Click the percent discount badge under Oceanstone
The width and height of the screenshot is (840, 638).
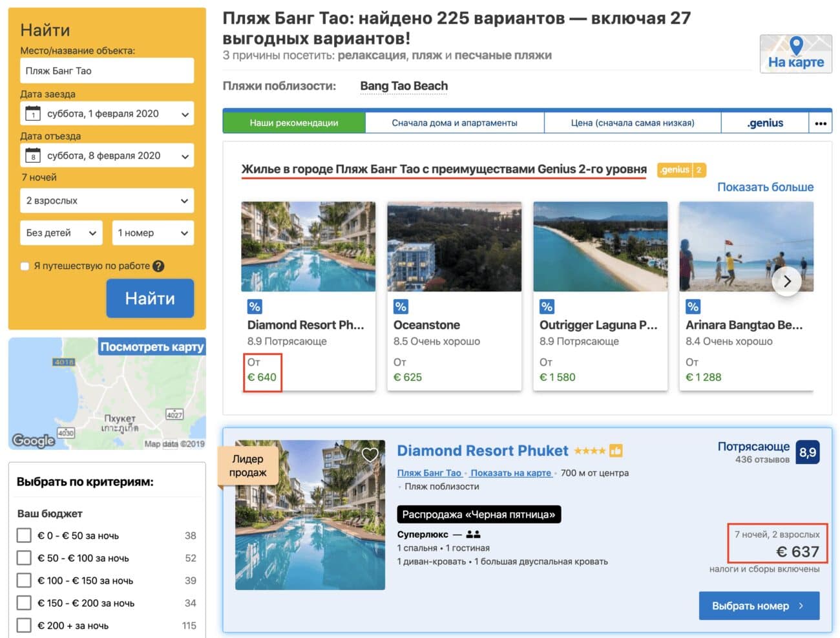(401, 306)
